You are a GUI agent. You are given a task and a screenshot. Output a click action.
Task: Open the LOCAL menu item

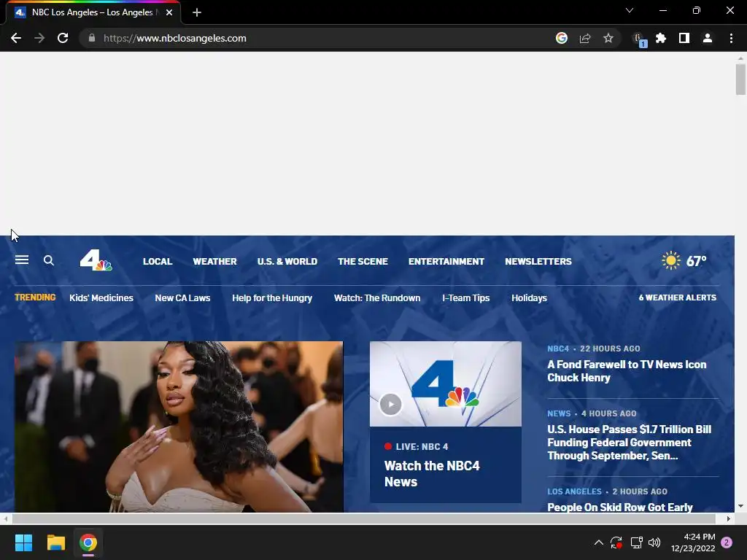coord(158,262)
